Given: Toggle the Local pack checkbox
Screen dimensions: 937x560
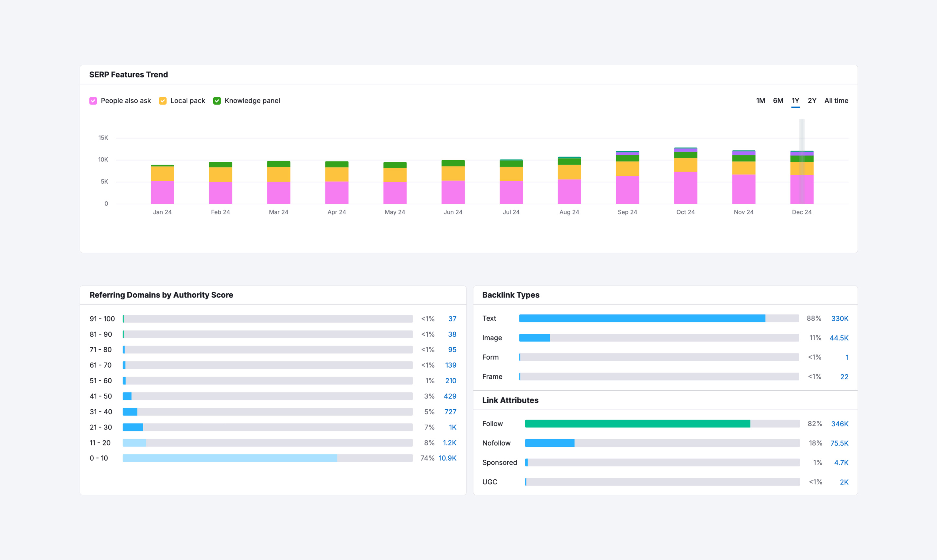Looking at the screenshot, I should tap(163, 101).
